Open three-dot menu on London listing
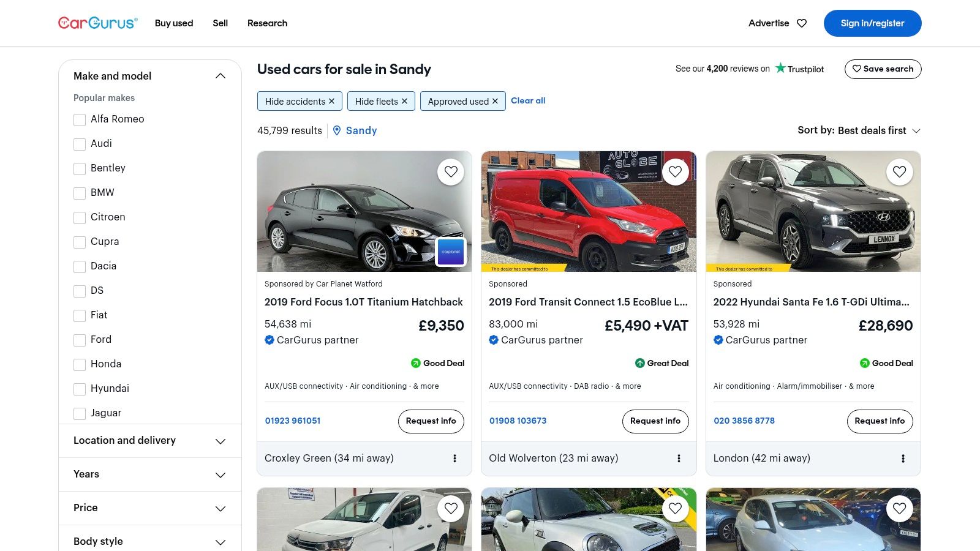The height and width of the screenshot is (551, 980). pos(903,459)
